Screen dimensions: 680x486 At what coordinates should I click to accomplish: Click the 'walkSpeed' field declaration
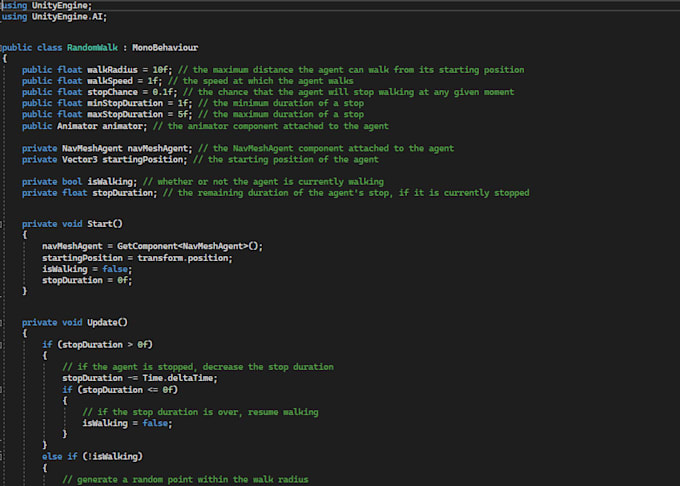click(110, 81)
